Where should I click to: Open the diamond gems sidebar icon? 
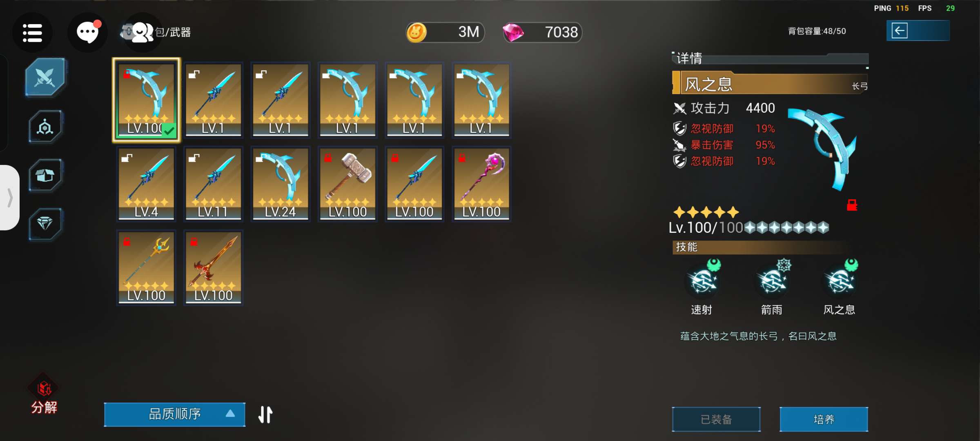click(45, 224)
